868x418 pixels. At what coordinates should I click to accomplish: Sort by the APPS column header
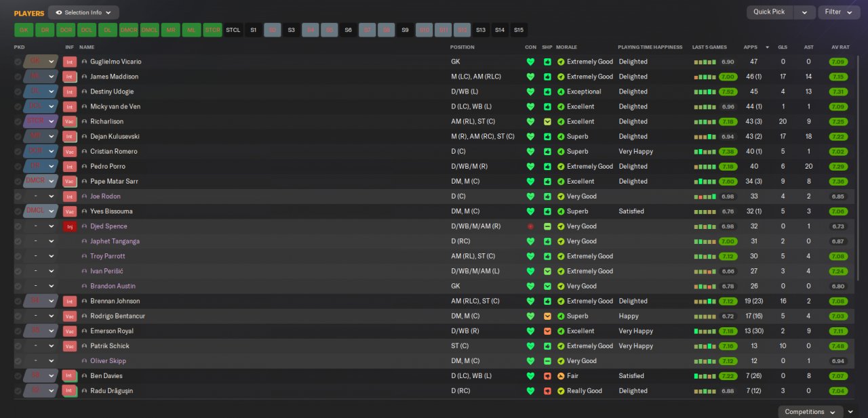[750, 47]
